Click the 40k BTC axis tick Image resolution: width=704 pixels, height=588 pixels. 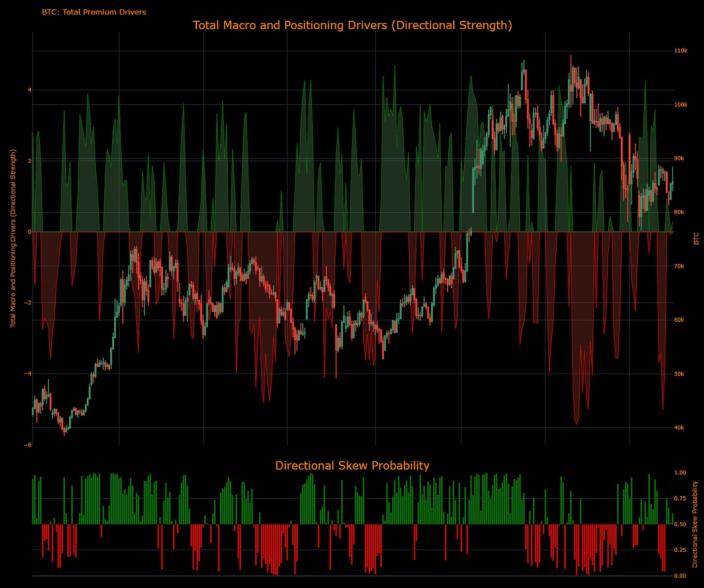coord(679,428)
